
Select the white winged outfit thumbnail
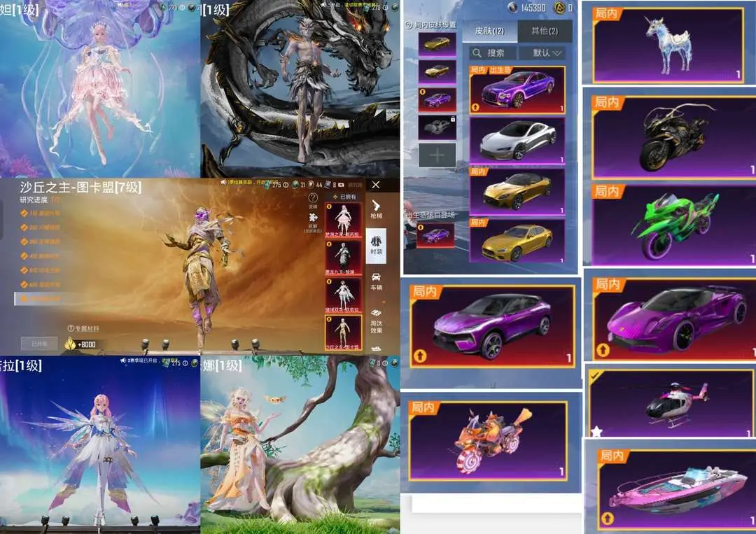pyautogui.click(x=343, y=295)
